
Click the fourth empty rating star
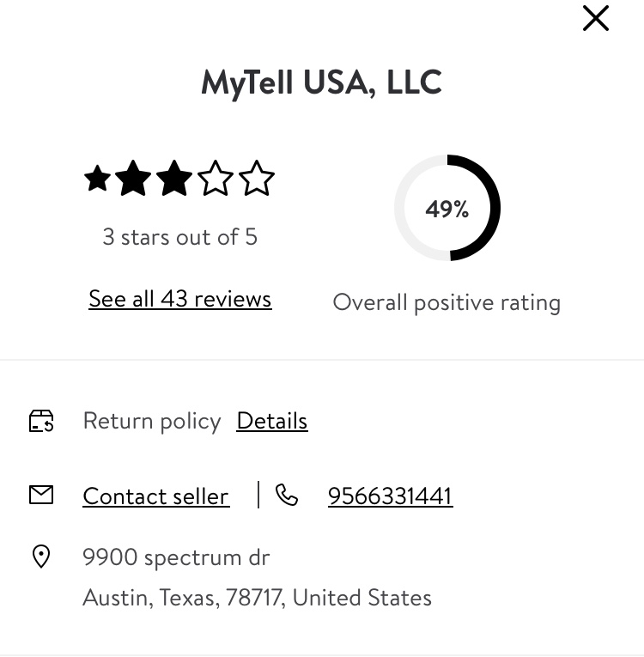coord(216,179)
